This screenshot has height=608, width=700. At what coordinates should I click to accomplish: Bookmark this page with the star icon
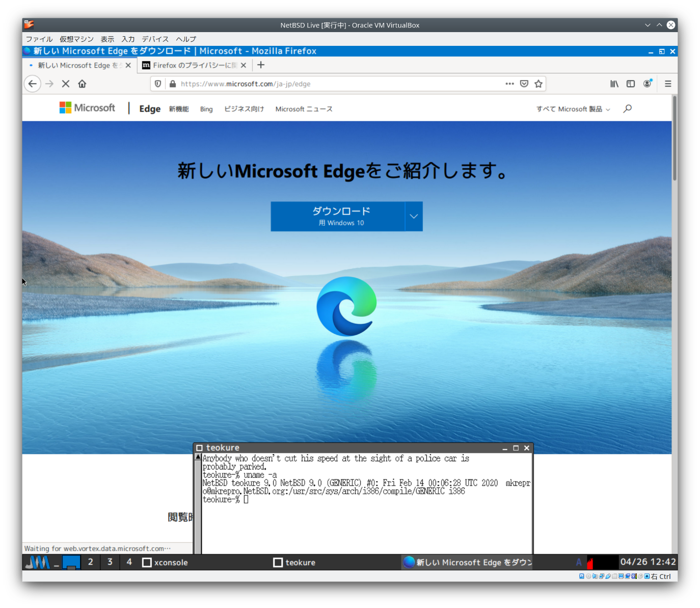coord(539,84)
